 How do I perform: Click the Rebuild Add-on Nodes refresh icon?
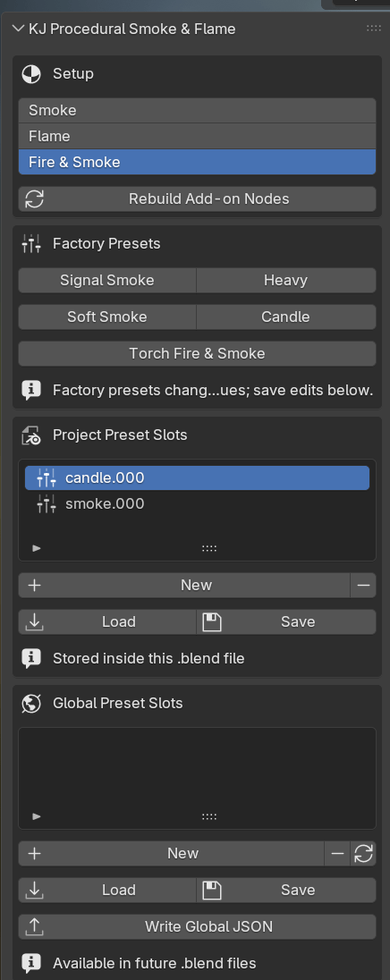tap(34, 199)
